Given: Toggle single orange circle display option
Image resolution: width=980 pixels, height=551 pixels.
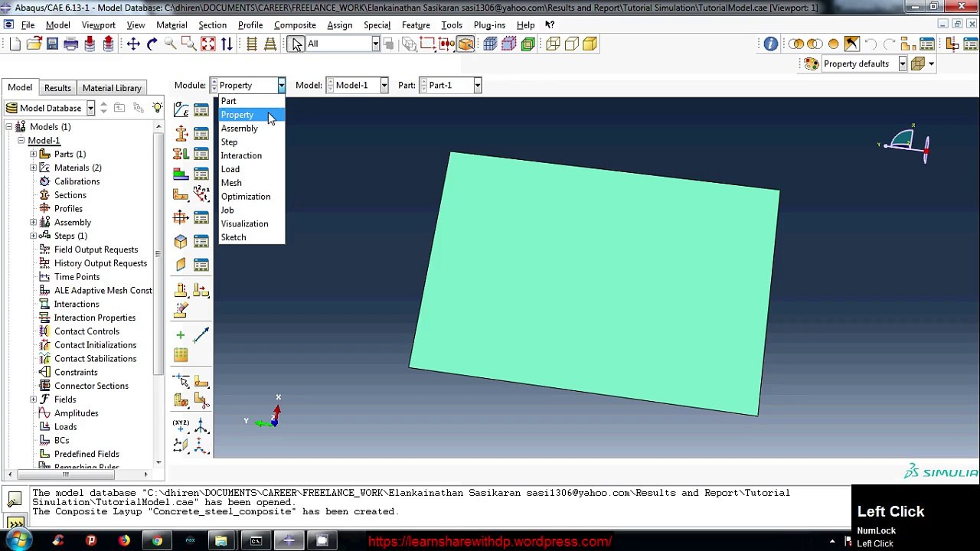Looking at the screenshot, I should [x=834, y=44].
